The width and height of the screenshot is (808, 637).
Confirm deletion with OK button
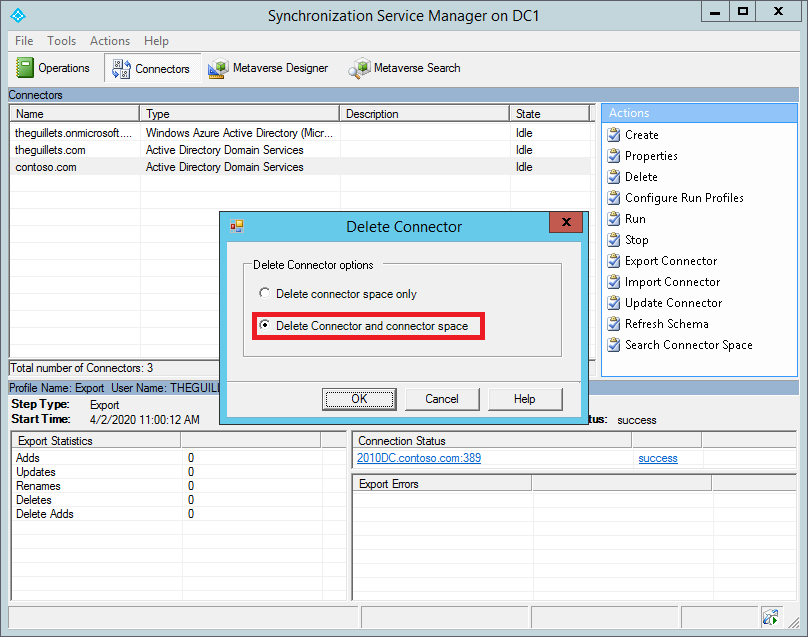coord(359,399)
